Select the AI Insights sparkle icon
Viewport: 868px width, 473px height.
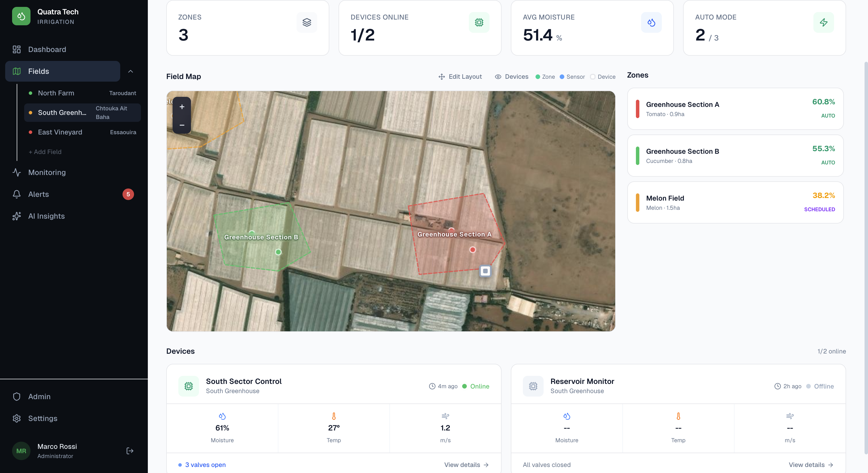click(17, 216)
